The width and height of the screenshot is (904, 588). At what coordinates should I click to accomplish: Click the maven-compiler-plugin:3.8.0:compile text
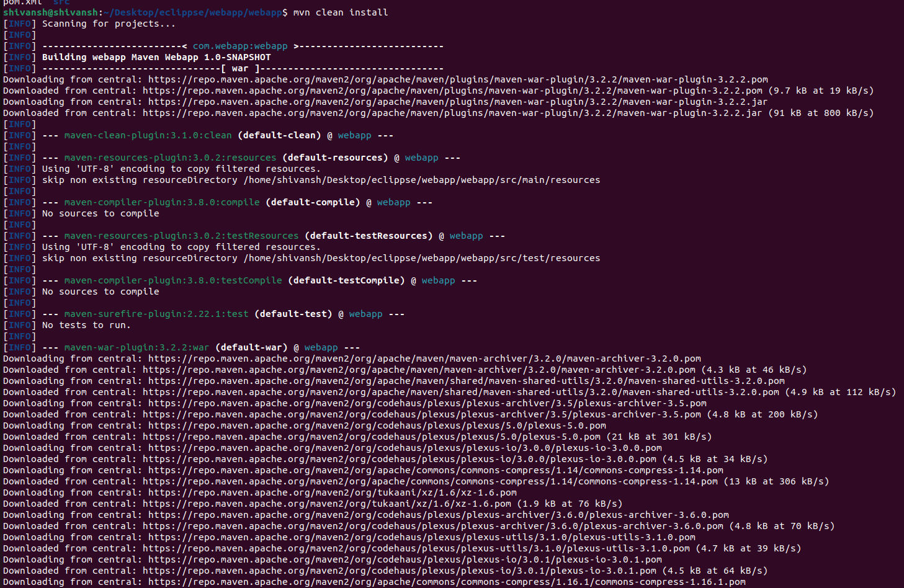tap(162, 202)
